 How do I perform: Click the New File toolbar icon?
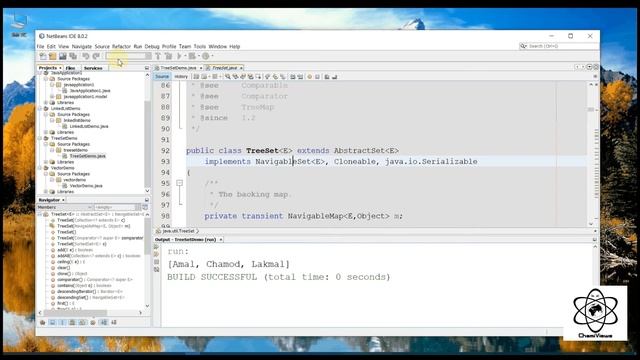pos(43,56)
